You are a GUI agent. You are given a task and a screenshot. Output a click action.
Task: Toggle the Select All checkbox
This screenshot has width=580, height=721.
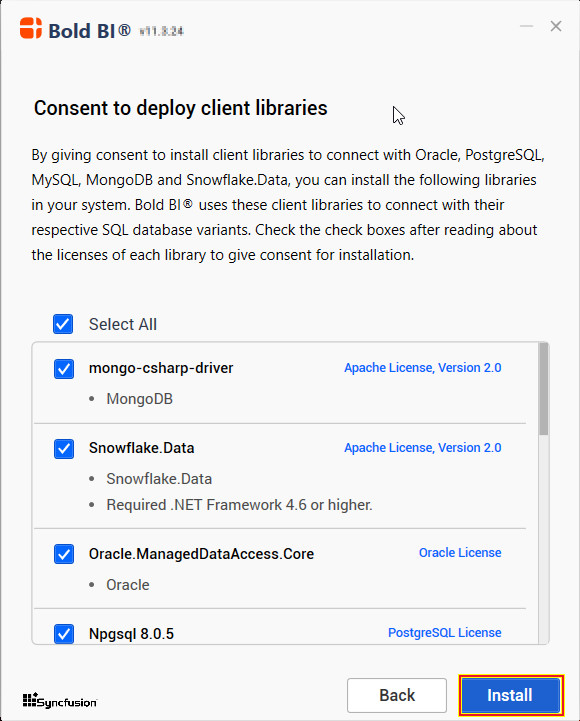pos(63,324)
